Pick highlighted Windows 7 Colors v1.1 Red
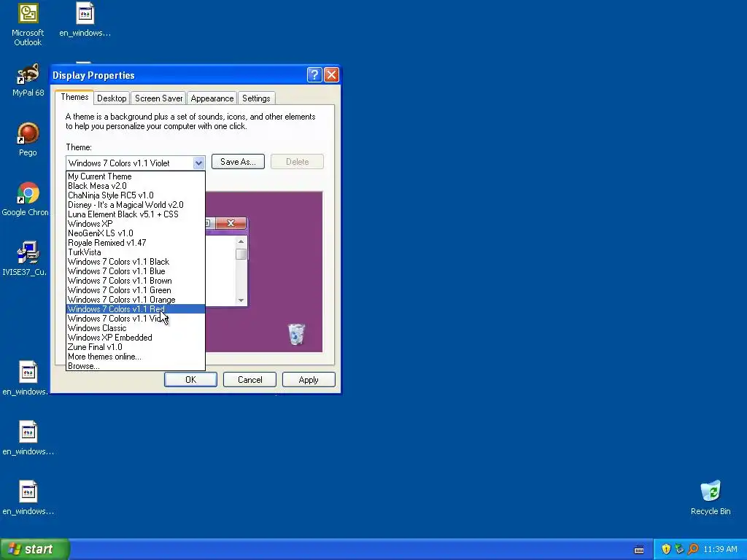747x560 pixels. coord(135,309)
